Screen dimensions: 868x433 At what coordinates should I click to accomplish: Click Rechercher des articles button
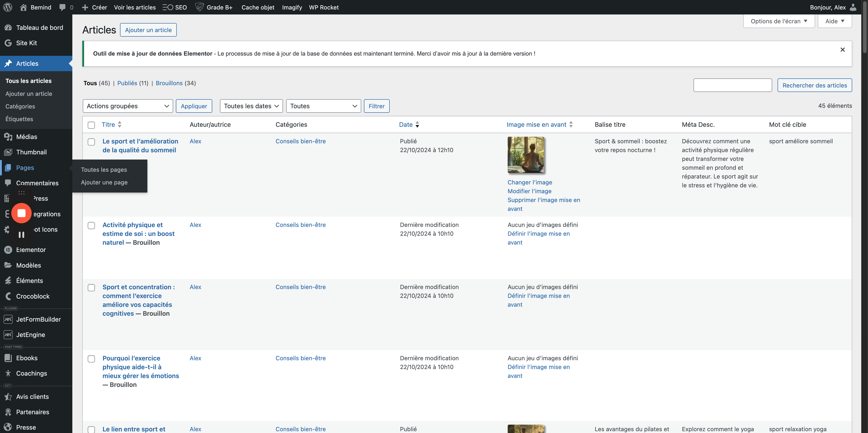(814, 85)
